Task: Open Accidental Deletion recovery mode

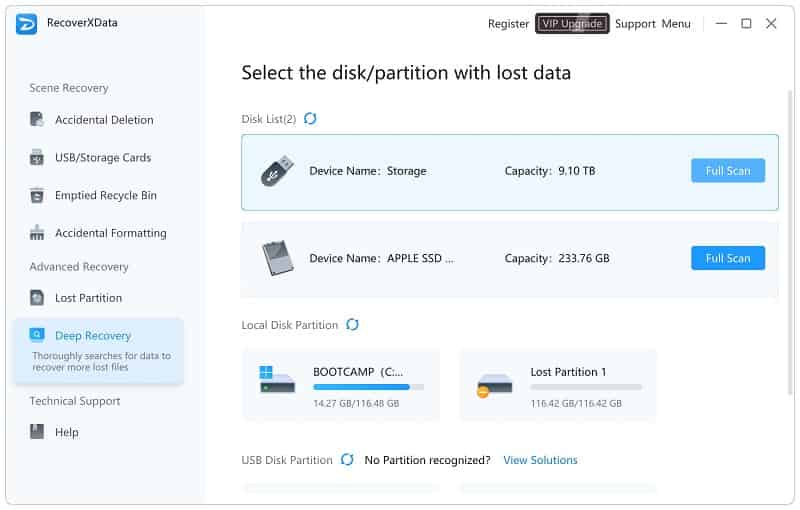Action: coord(104,120)
